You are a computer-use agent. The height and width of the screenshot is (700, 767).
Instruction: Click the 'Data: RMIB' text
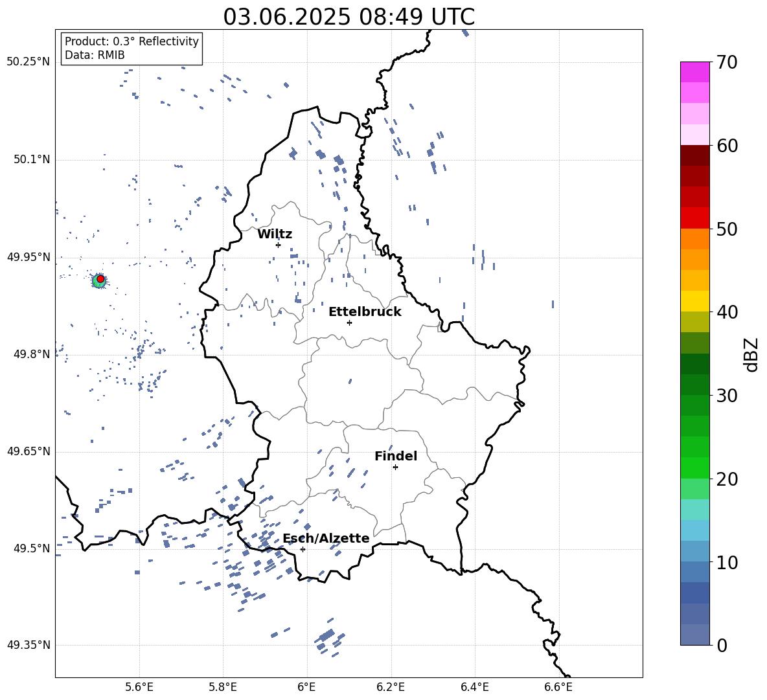point(95,55)
